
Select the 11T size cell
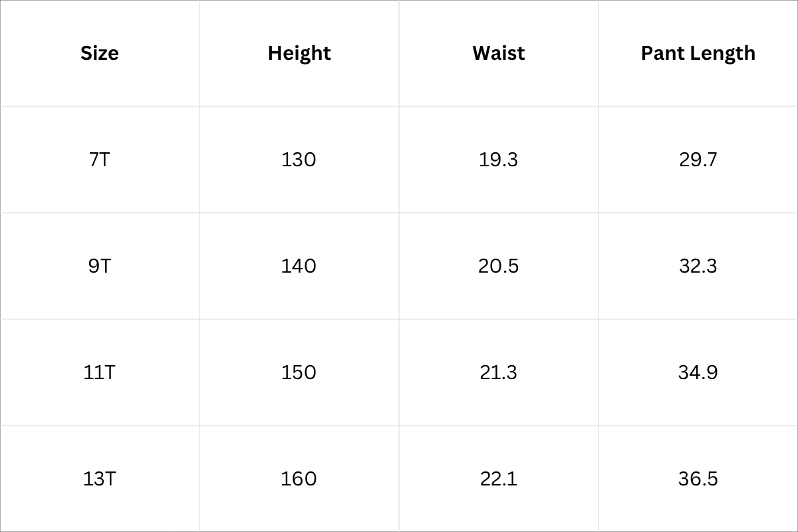(99, 372)
